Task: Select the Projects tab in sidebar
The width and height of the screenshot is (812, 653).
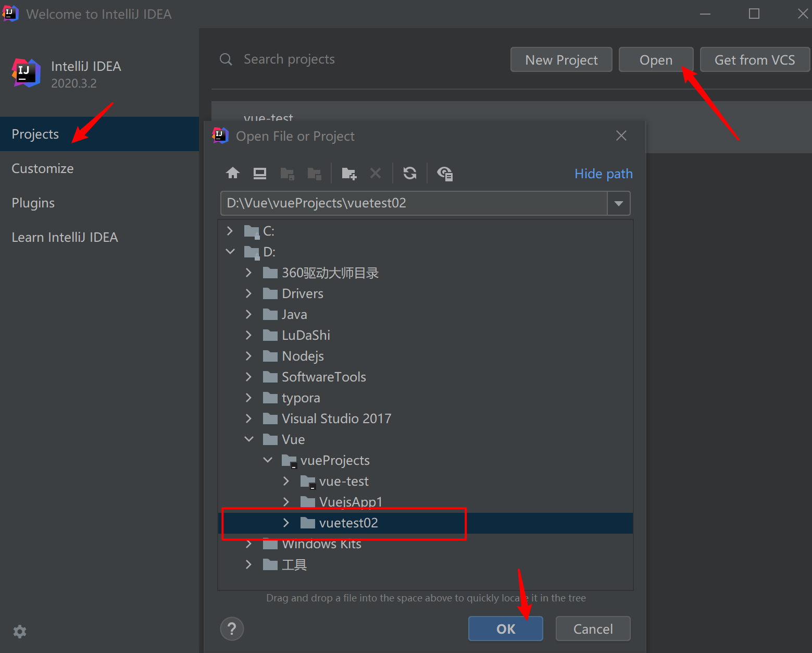Action: pyautogui.click(x=99, y=134)
